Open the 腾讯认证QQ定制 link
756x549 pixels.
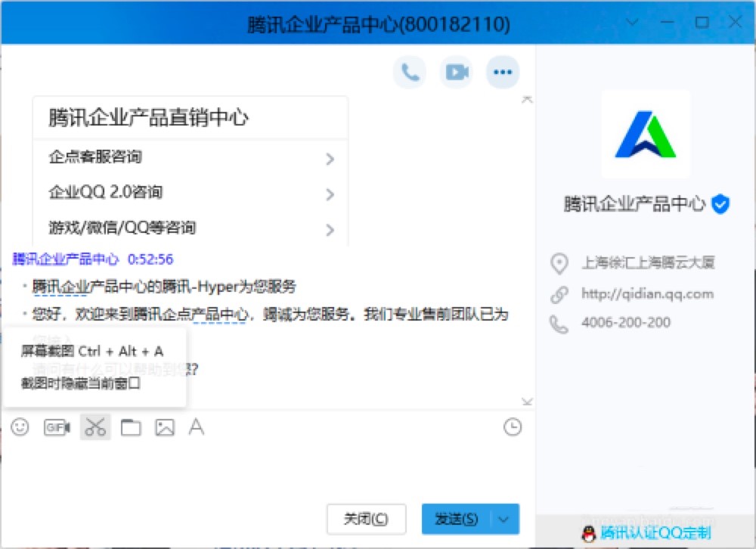[655, 534]
